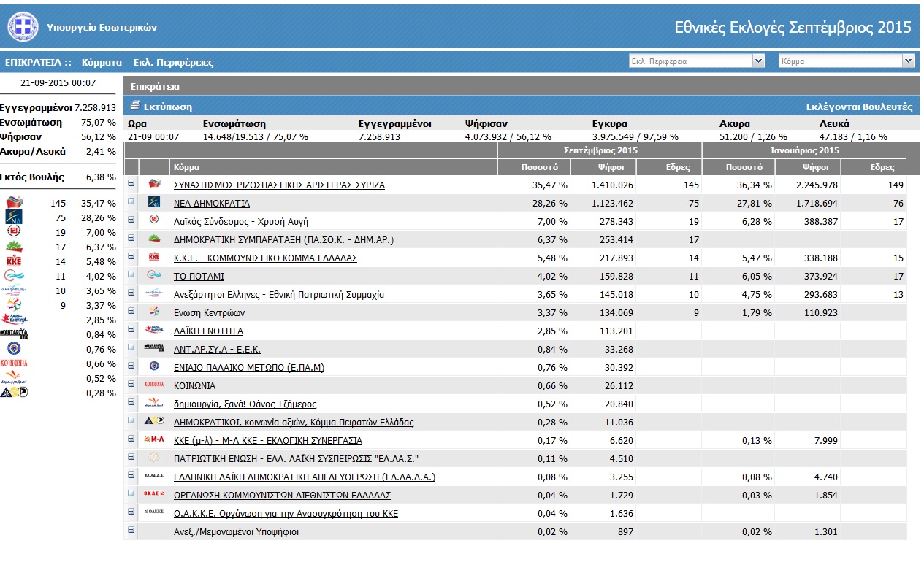Open the Κ.Κ.Ε. - ΚΟΜΜΟΥΝΙΣΤΙΚΟ ΚΟΜΜΑ ΕΛΛΑΔΑΣ link
The image size is (924, 570).
265,258
